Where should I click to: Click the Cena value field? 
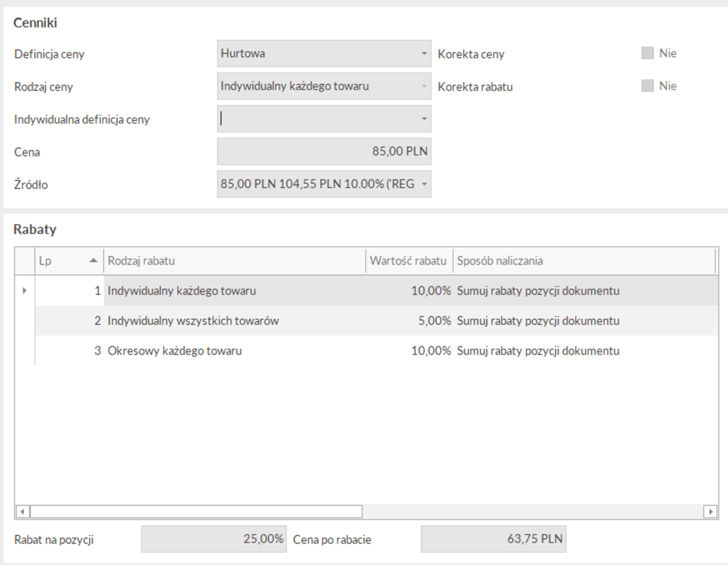click(x=324, y=152)
